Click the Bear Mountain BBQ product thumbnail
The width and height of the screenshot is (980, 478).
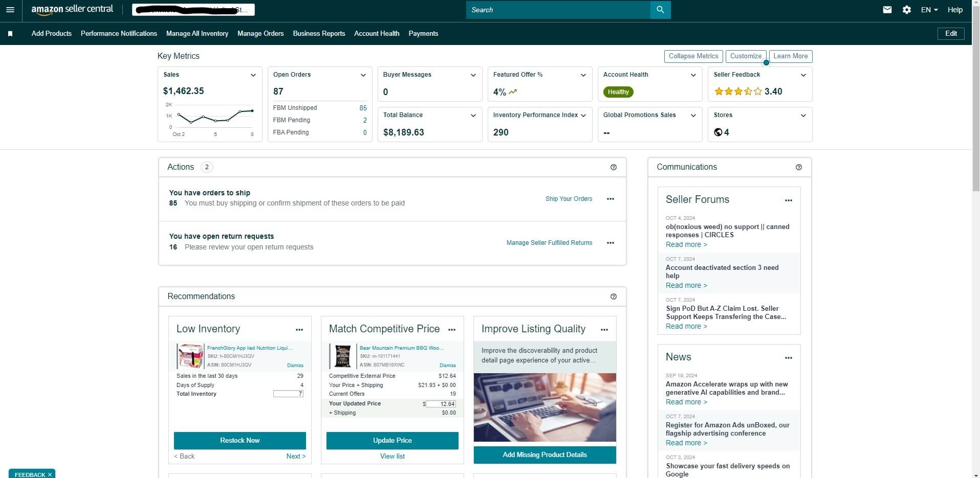click(x=342, y=356)
